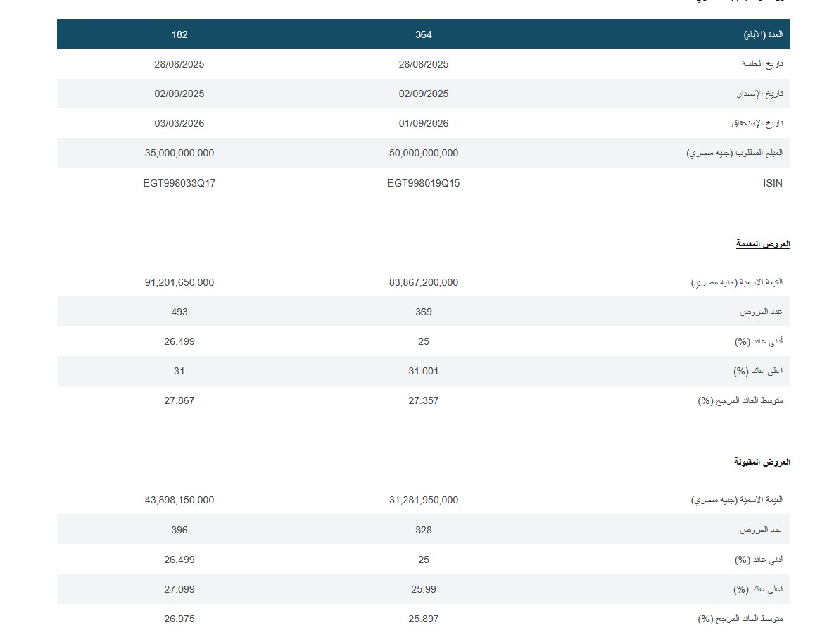Select weighted average yield 26.975

click(179, 619)
